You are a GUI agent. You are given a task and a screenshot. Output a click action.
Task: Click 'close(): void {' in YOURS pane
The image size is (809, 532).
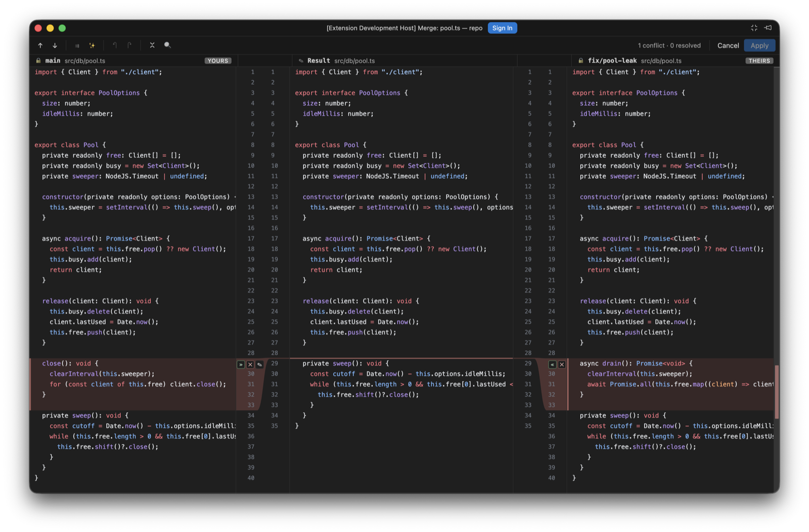click(70, 363)
